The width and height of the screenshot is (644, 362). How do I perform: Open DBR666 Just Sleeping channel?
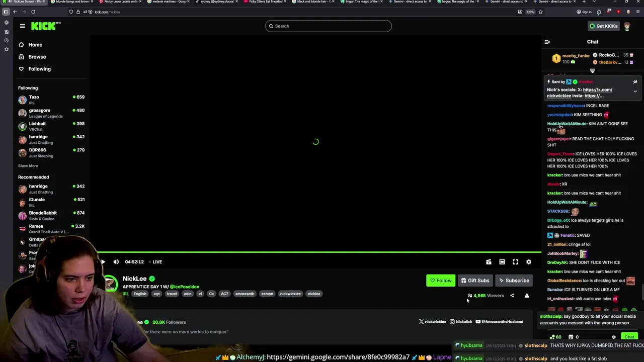pos(51,153)
